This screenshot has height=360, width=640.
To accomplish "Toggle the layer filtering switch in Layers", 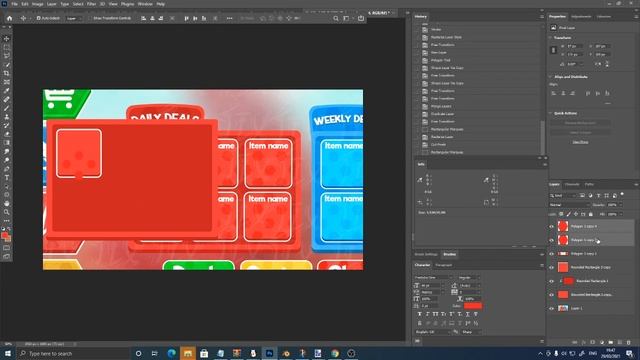I will (622, 195).
